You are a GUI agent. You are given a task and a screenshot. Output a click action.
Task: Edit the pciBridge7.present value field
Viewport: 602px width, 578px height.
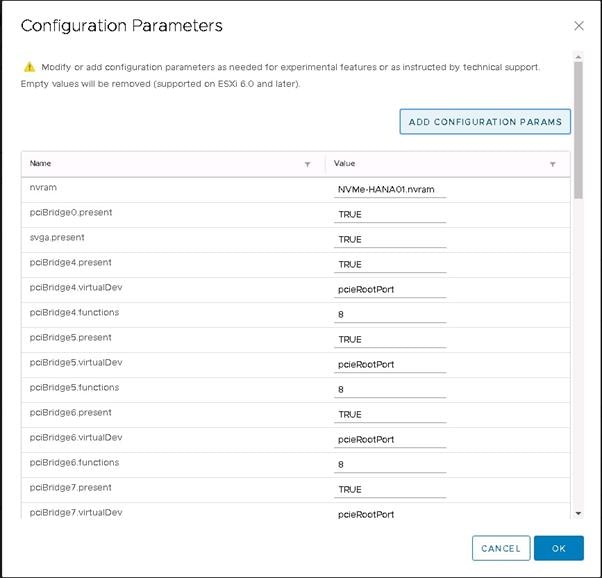pyautogui.click(x=390, y=490)
